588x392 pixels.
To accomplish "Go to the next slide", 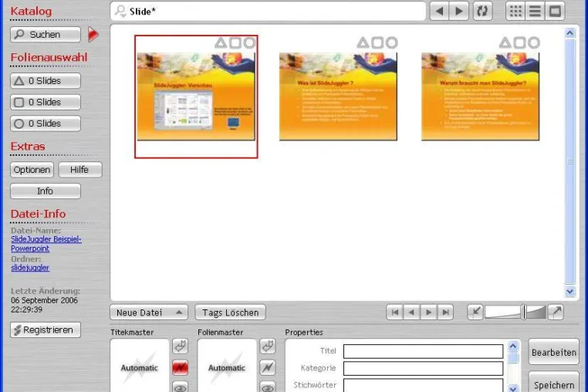I will click(428, 312).
